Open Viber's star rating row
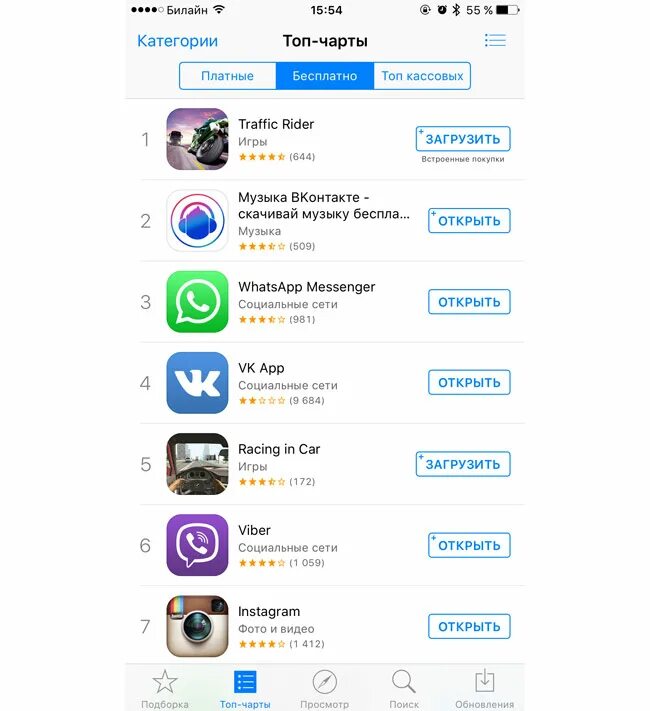The image size is (650, 711). (282, 563)
